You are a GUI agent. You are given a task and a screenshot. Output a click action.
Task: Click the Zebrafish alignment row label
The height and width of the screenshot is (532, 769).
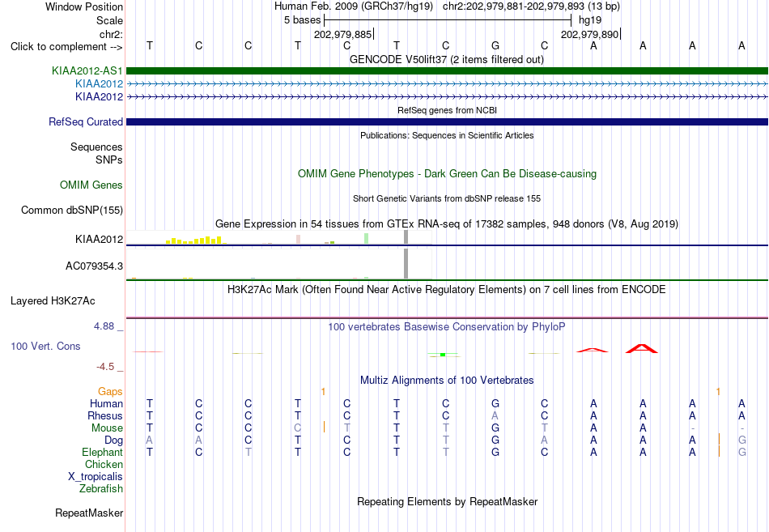click(x=101, y=489)
